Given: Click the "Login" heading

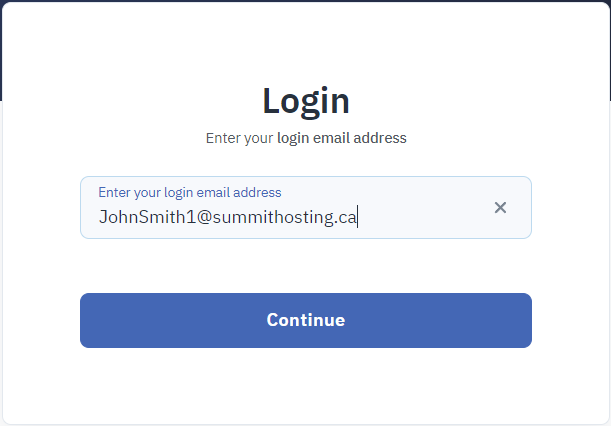Looking at the screenshot, I should tap(306, 101).
